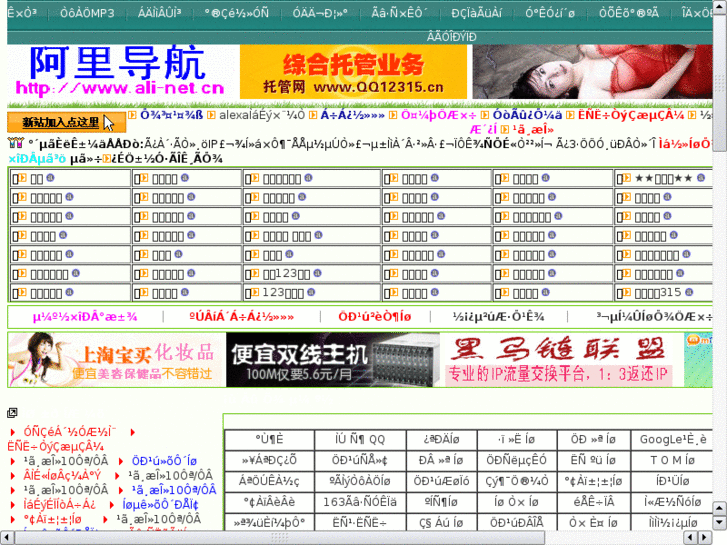Click the blue circle icon beside the cell ending in 315
The height and width of the screenshot is (545, 727).
click(689, 292)
